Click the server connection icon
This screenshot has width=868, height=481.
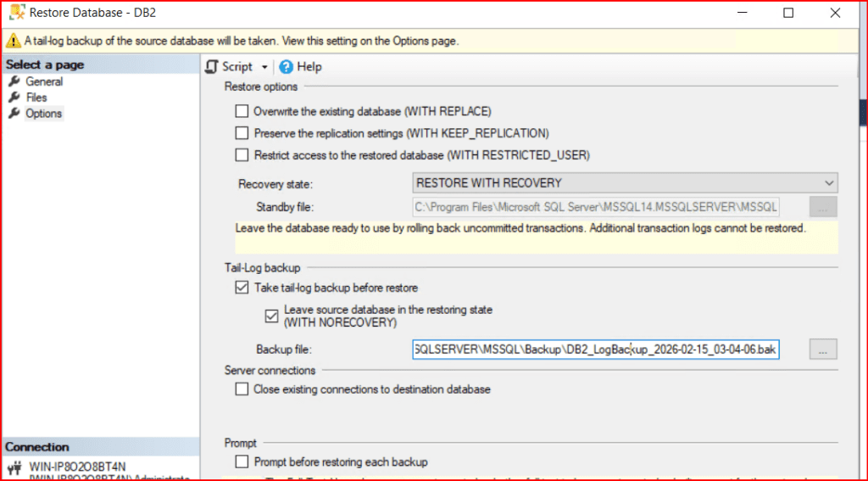14,467
